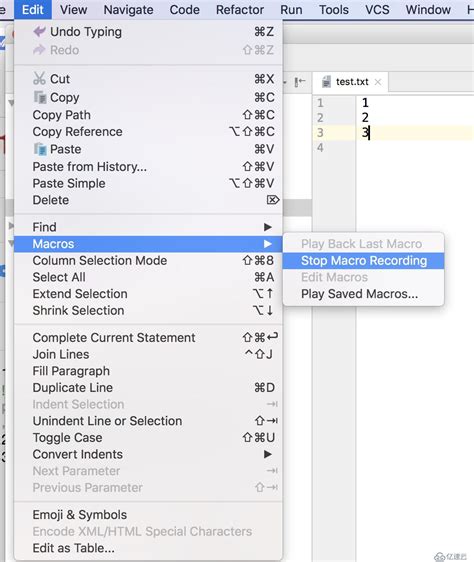Click the Copy clipboard icon
The image size is (474, 562).
pos(40,97)
